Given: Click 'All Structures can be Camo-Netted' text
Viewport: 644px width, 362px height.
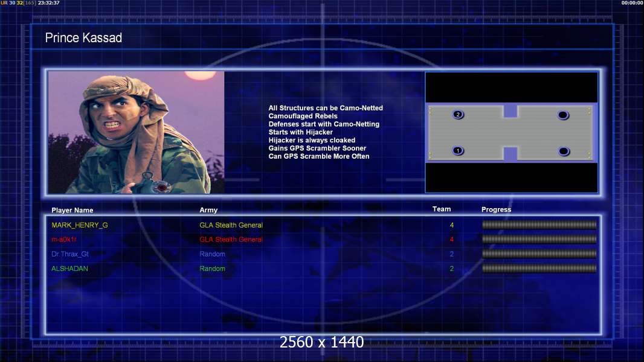Looking at the screenshot, I should tap(326, 108).
